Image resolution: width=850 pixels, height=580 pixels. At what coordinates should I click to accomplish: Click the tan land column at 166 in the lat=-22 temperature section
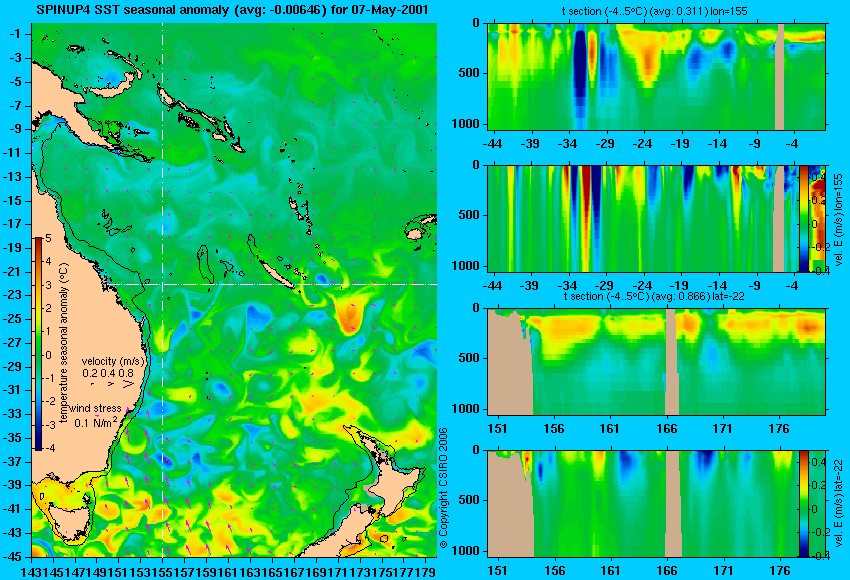[672, 362]
